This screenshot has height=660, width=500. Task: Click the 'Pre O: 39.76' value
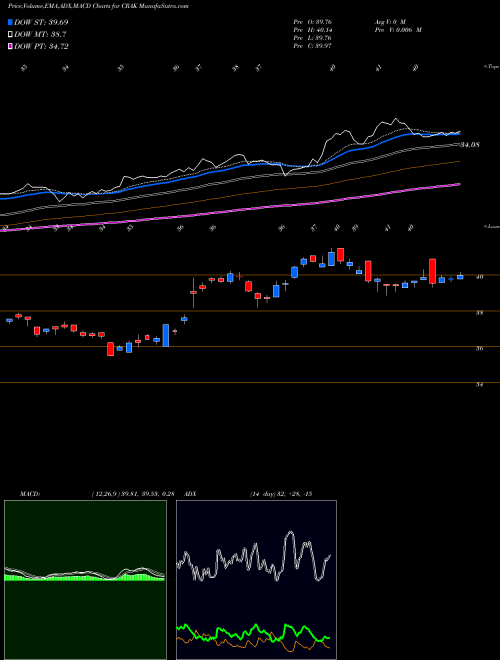click(x=313, y=21)
